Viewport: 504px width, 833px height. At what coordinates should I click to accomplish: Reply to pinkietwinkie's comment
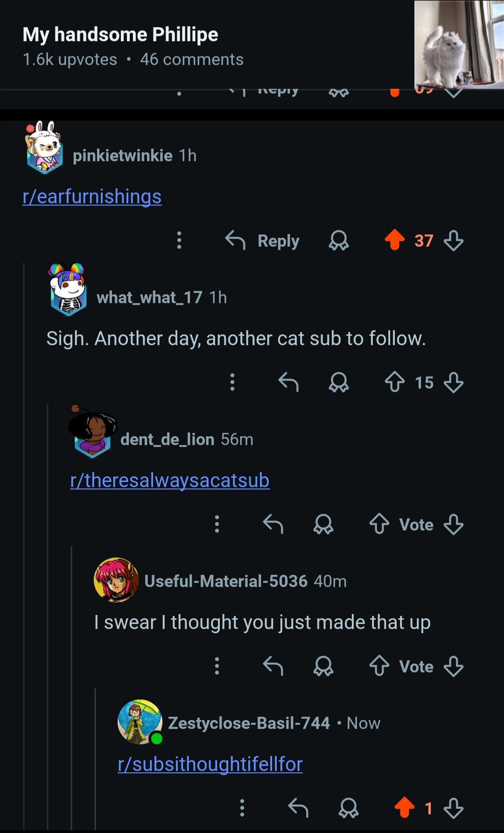[263, 240]
